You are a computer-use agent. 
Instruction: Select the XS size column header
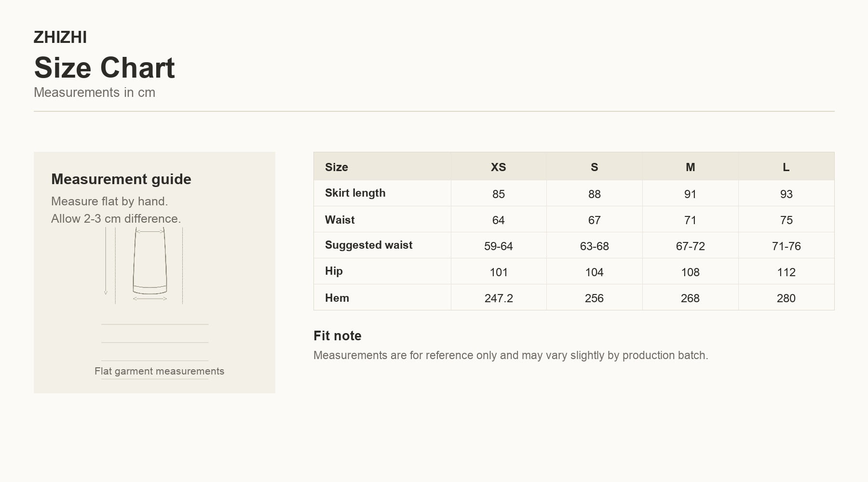tap(499, 167)
